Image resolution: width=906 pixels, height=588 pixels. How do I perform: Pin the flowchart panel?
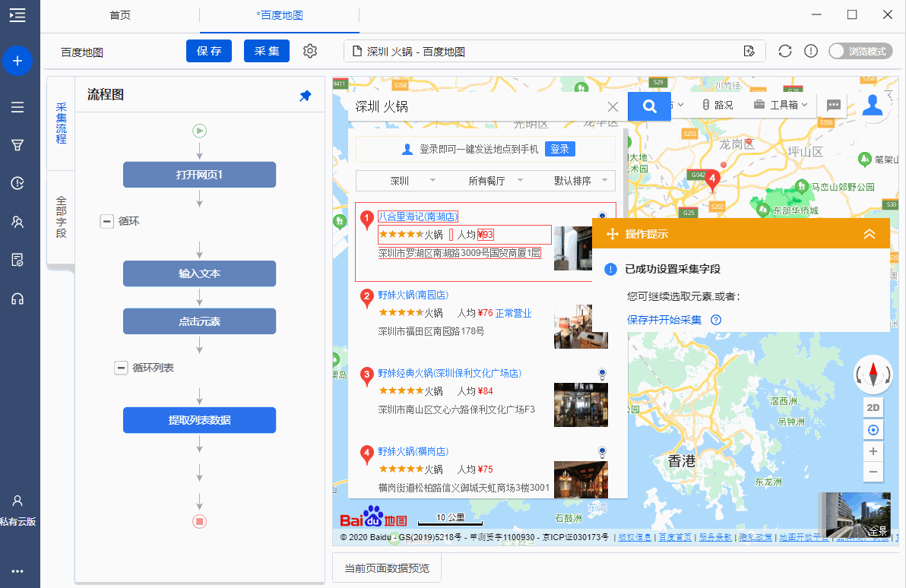point(305,96)
